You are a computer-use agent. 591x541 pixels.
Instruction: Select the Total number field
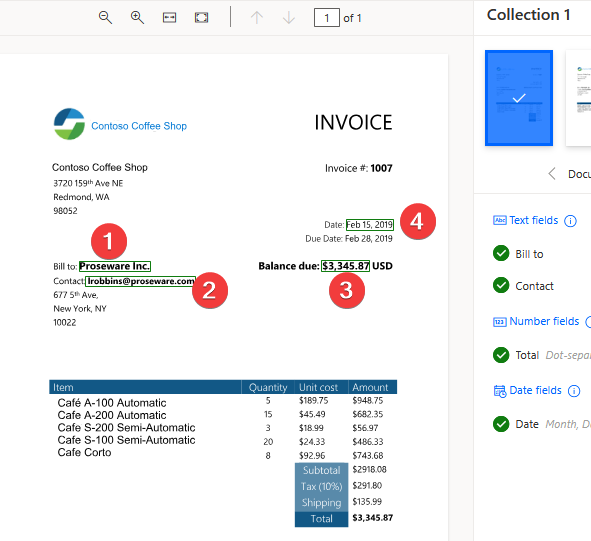(527, 355)
